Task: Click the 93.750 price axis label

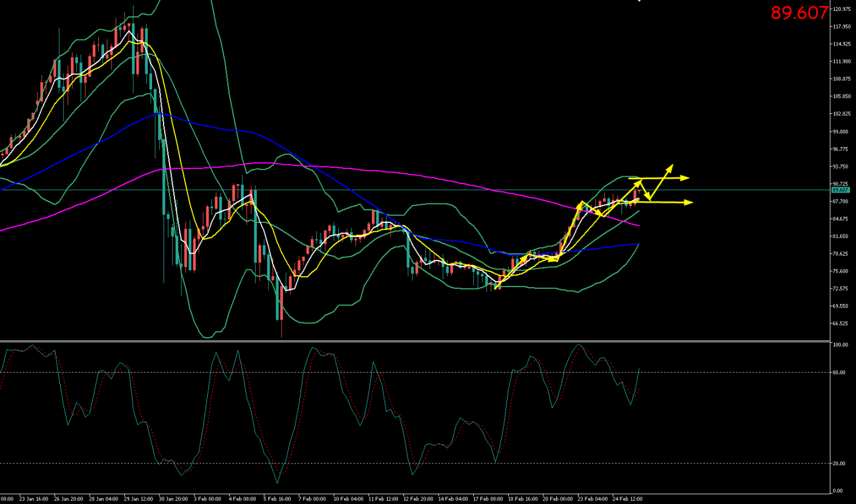Action: click(x=841, y=167)
